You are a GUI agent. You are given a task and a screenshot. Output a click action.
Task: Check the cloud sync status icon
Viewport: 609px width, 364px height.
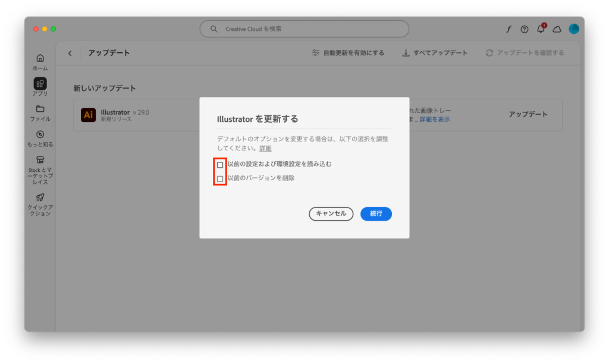coord(557,29)
